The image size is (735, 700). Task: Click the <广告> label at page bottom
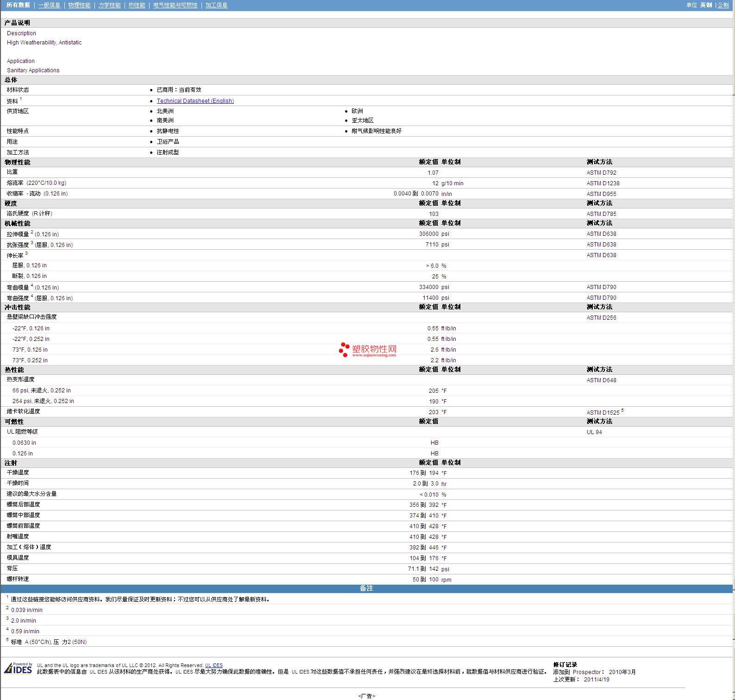pos(366,696)
